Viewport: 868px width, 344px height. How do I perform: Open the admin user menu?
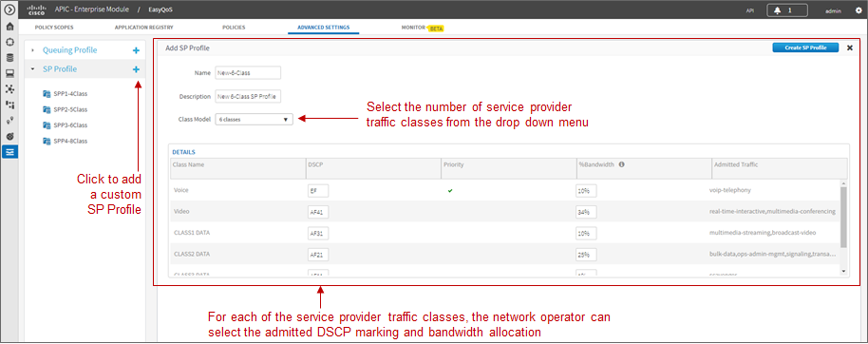(x=833, y=10)
